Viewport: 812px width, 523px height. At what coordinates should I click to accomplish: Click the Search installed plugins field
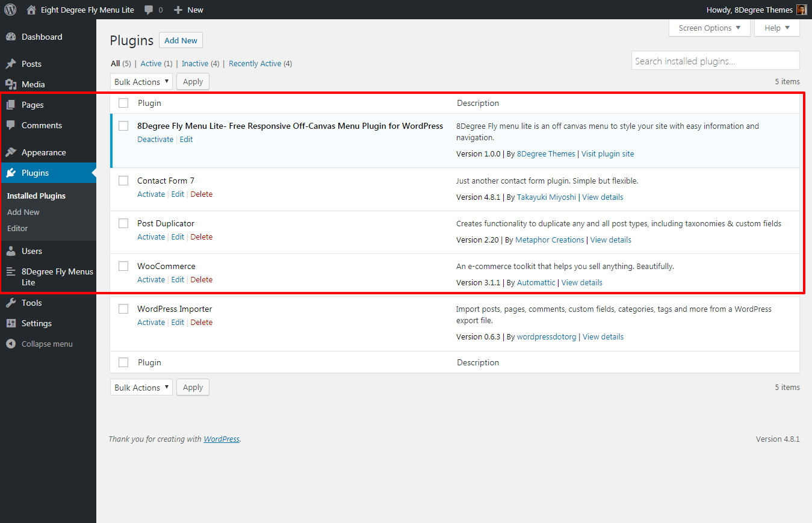pos(716,61)
